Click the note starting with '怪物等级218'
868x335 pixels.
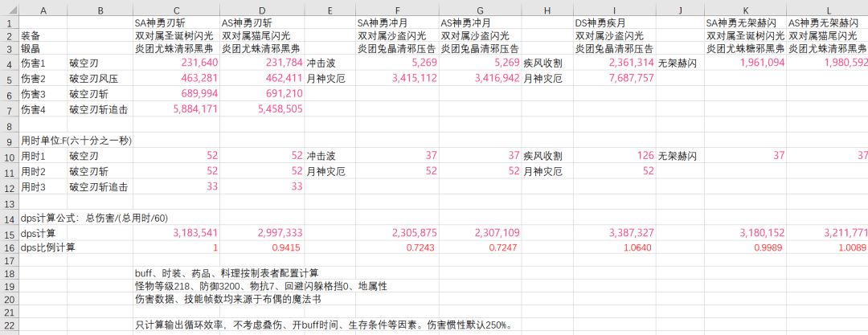coord(260,286)
